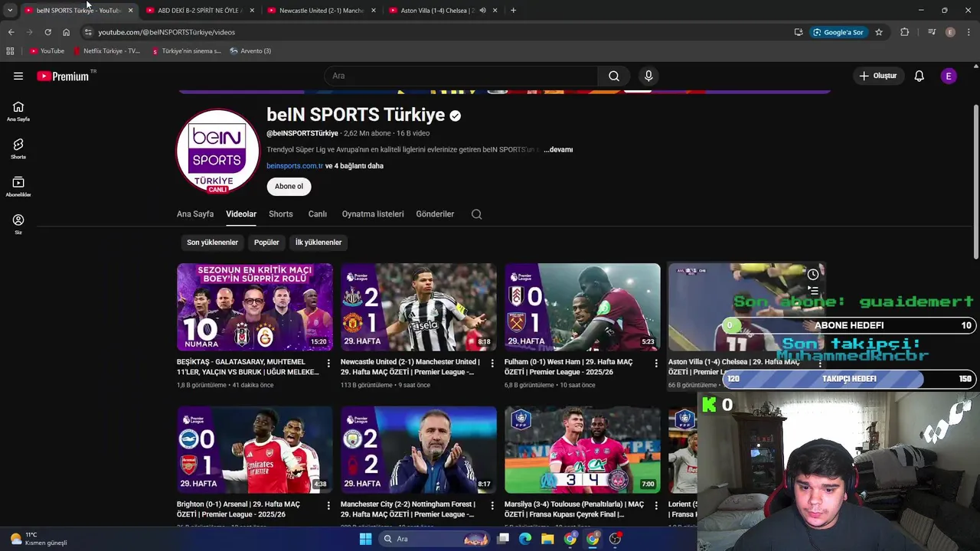Close the beIN SPORTS Türkiye browser tab
This screenshot has width=980, height=551.
click(x=130, y=11)
